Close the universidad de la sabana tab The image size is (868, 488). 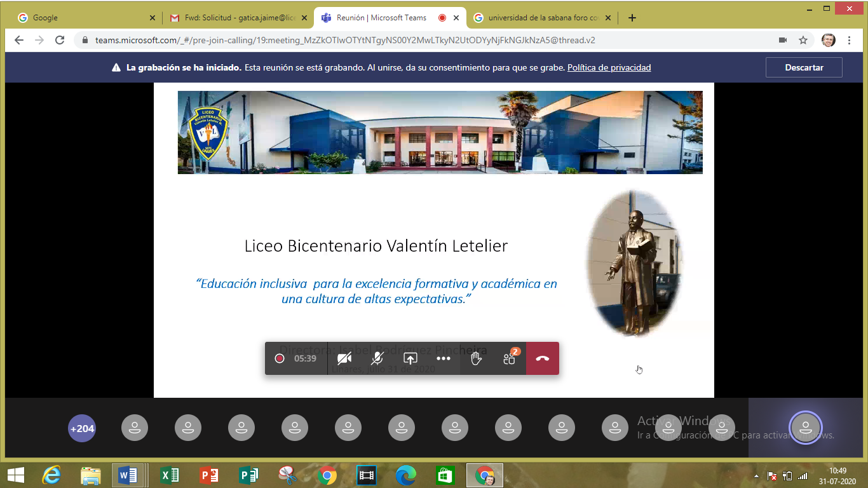point(608,18)
